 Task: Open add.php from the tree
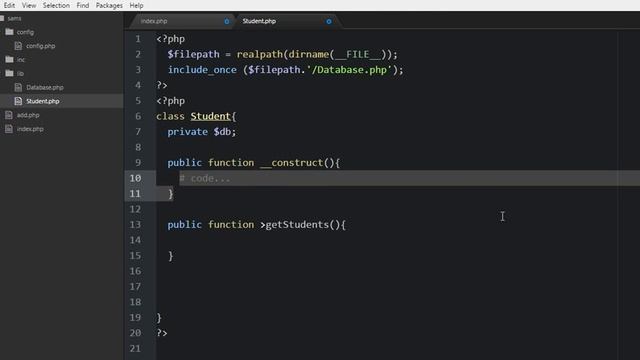click(x=28, y=115)
